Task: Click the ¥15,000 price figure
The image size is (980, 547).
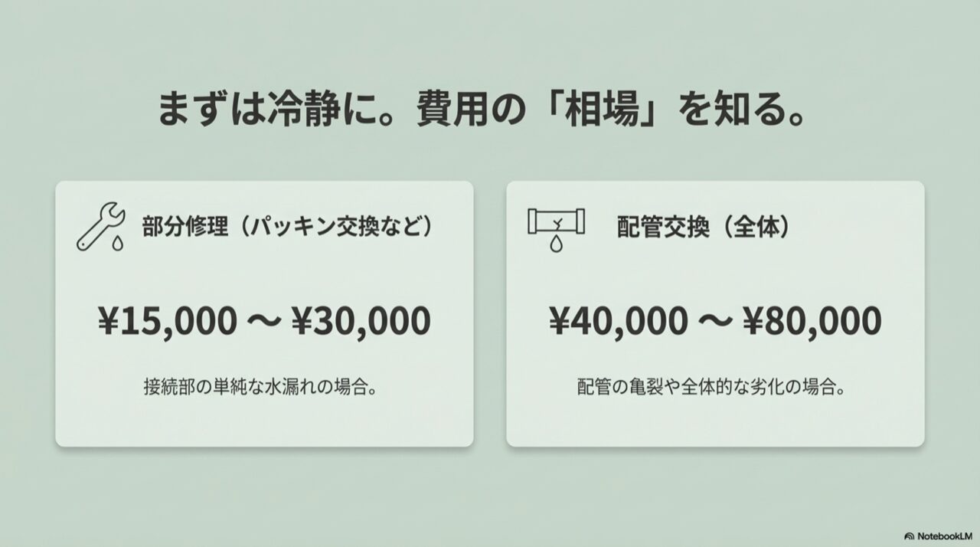Action: point(167,321)
